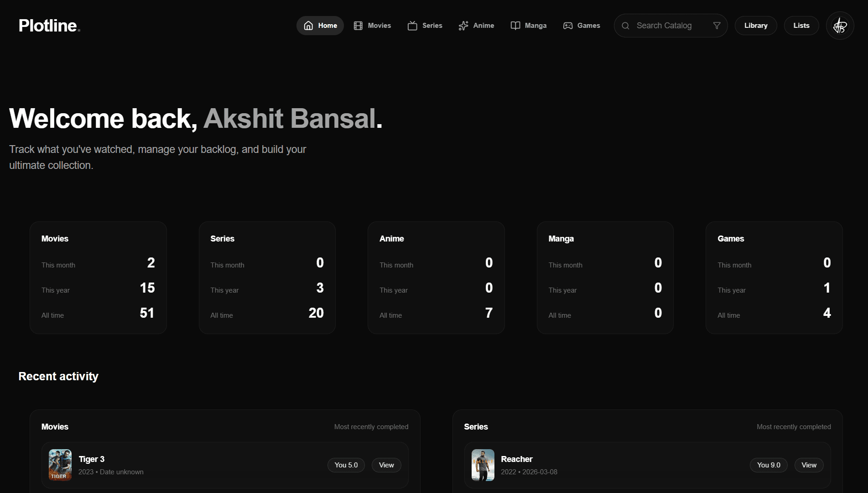Viewport: 868px width, 493px height.
Task: Select the Movies stats card
Action: point(98,278)
